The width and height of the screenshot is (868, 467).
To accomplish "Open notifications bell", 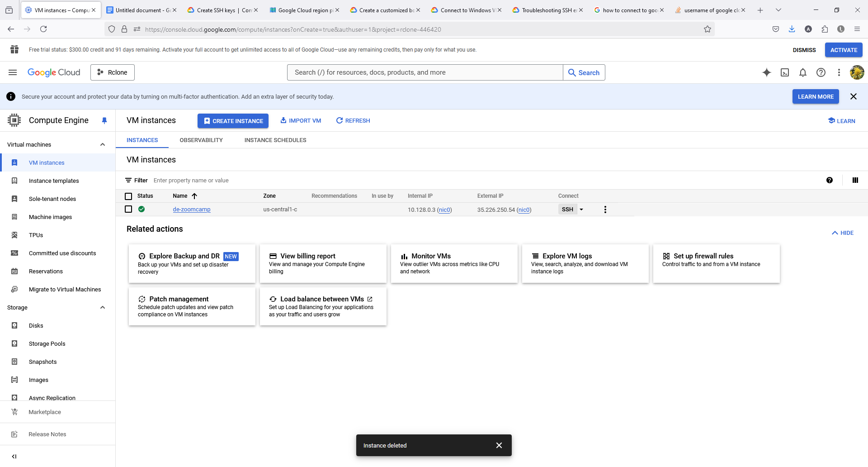I will click(x=803, y=72).
